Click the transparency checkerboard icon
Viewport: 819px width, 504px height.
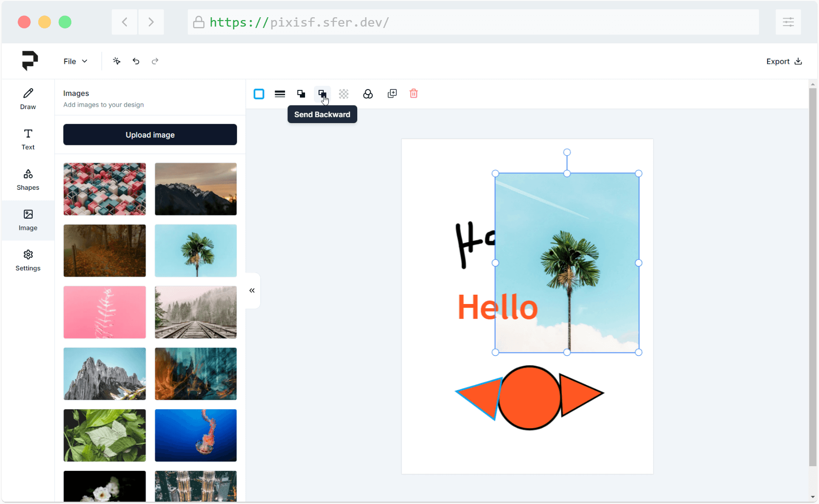(344, 94)
